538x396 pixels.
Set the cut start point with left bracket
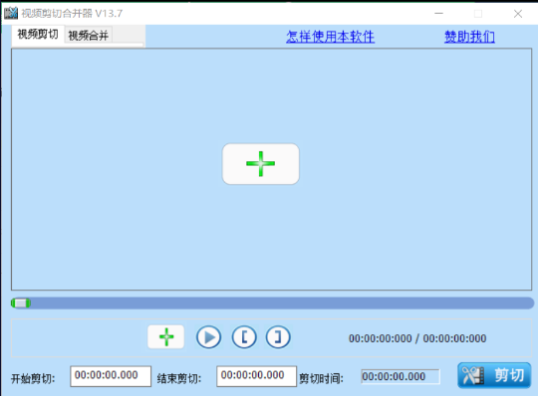(244, 337)
